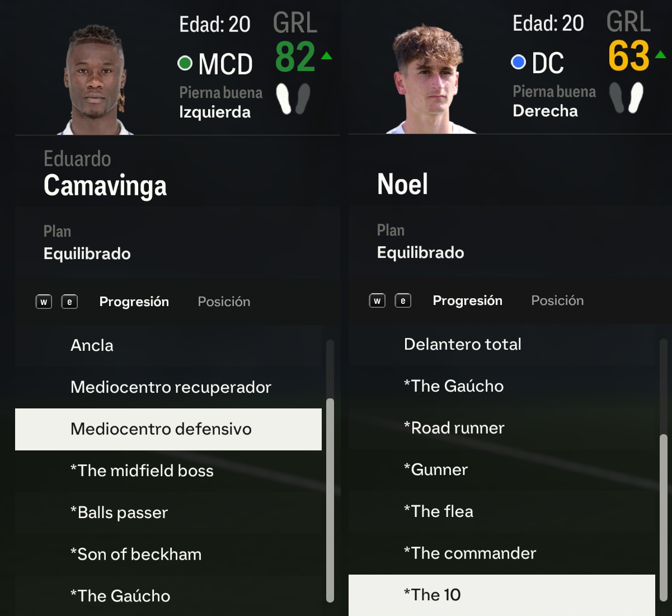Select Camavinga's Progresión tab
This screenshot has height=616, width=672.
tap(134, 302)
